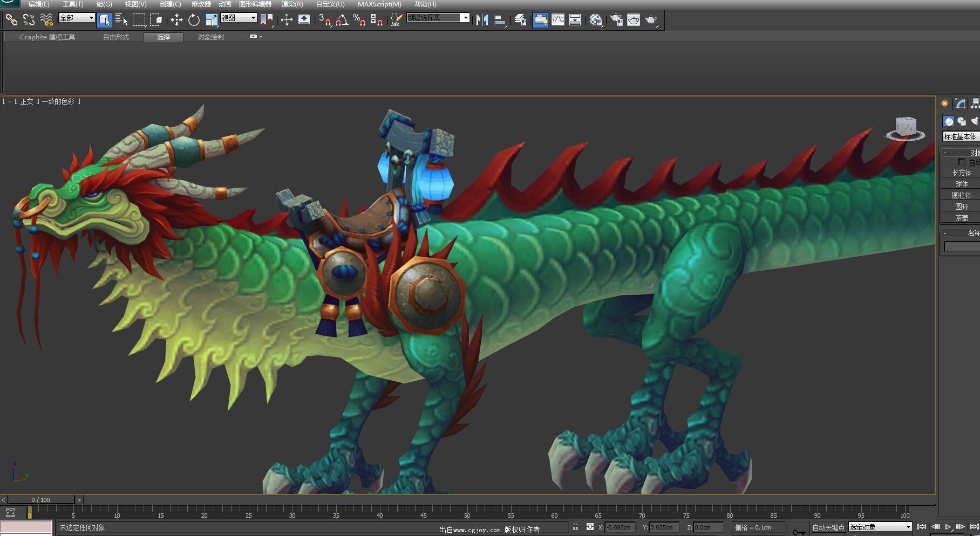Click Use Pivot Point Center icon
Viewport: 980px width, 536px height.
(x=267, y=20)
